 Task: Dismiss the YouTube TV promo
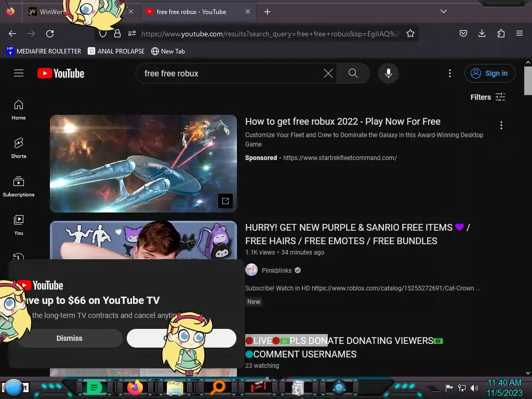click(x=69, y=338)
